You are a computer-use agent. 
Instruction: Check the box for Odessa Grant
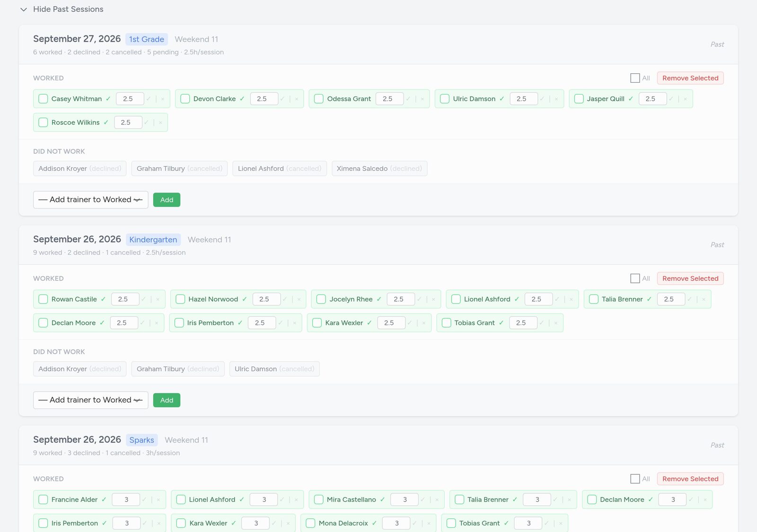319,99
